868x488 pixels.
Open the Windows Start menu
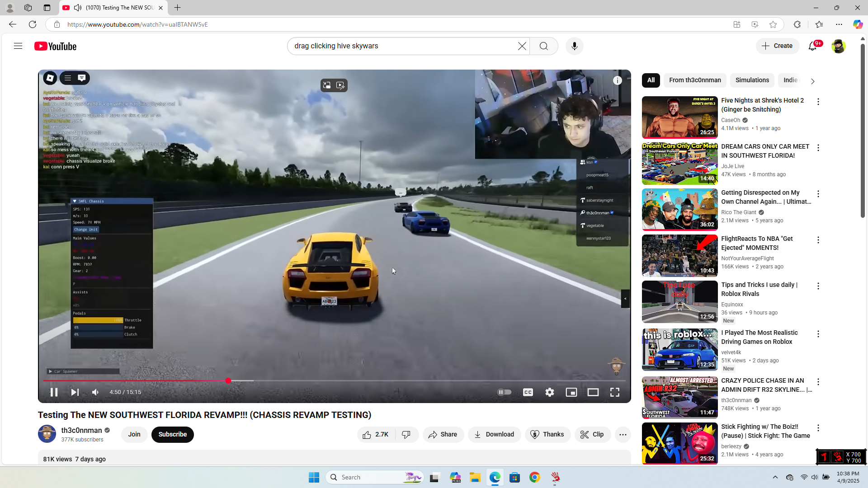pyautogui.click(x=314, y=477)
